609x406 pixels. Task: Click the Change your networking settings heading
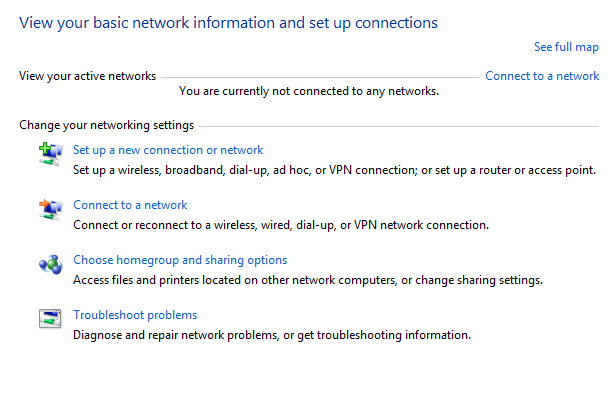[106, 125]
